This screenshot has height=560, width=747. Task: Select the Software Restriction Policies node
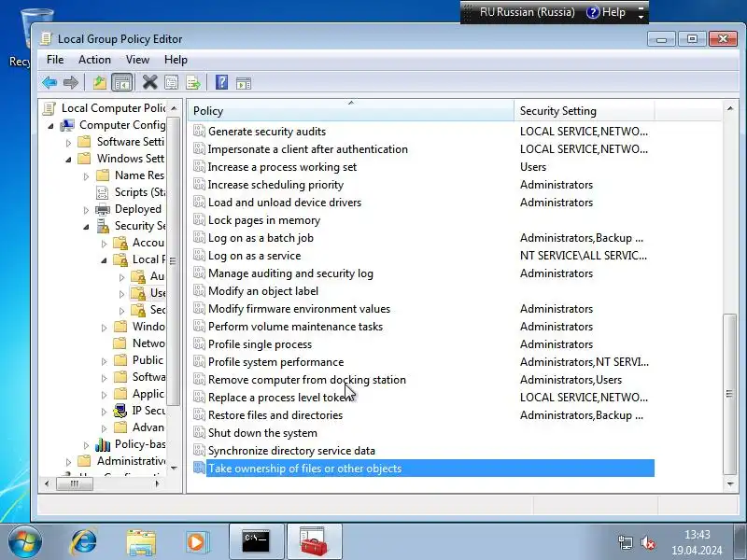[148, 377]
